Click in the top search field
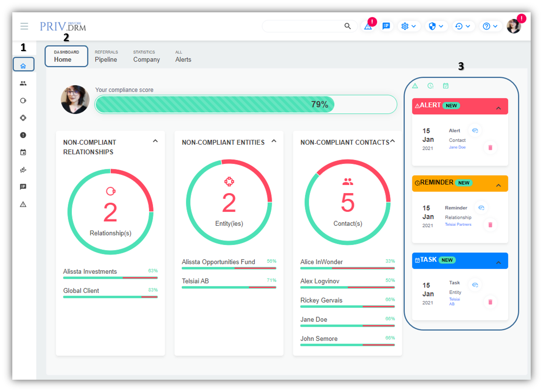 pos(303,26)
